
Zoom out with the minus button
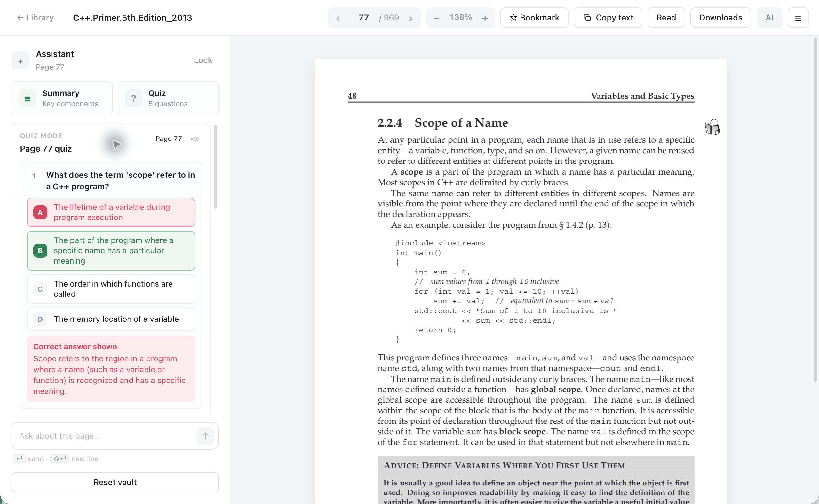click(x=436, y=18)
